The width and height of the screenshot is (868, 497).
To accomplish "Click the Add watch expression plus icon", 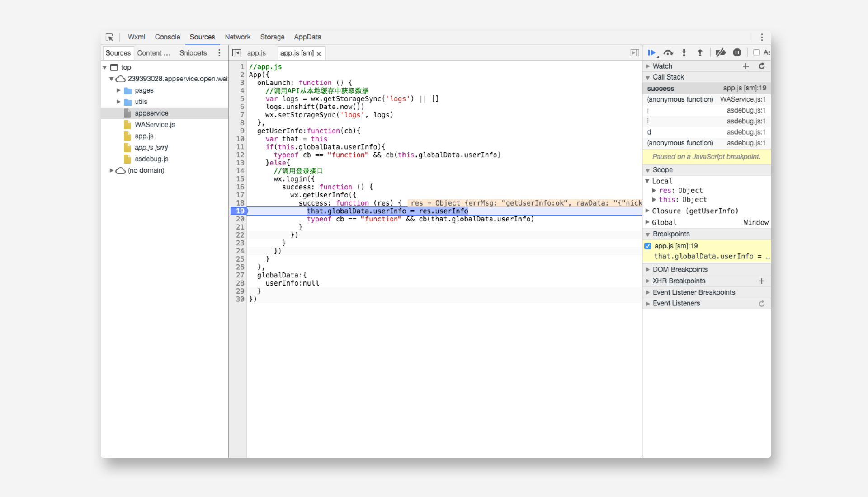I will (x=747, y=66).
